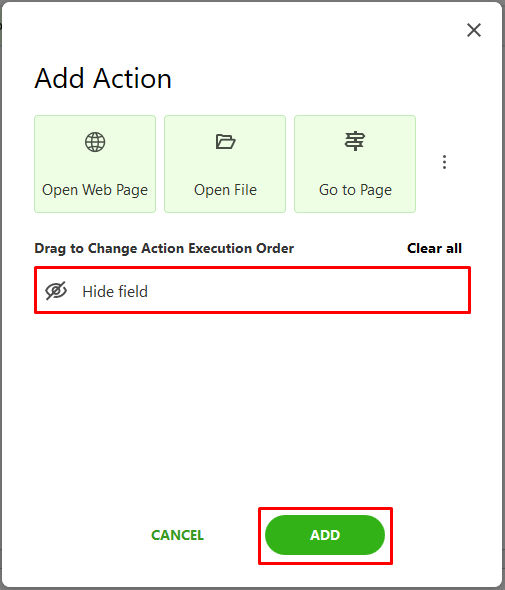Click the Hide field text label
Screen dimensions: 505x590
[x=115, y=292]
